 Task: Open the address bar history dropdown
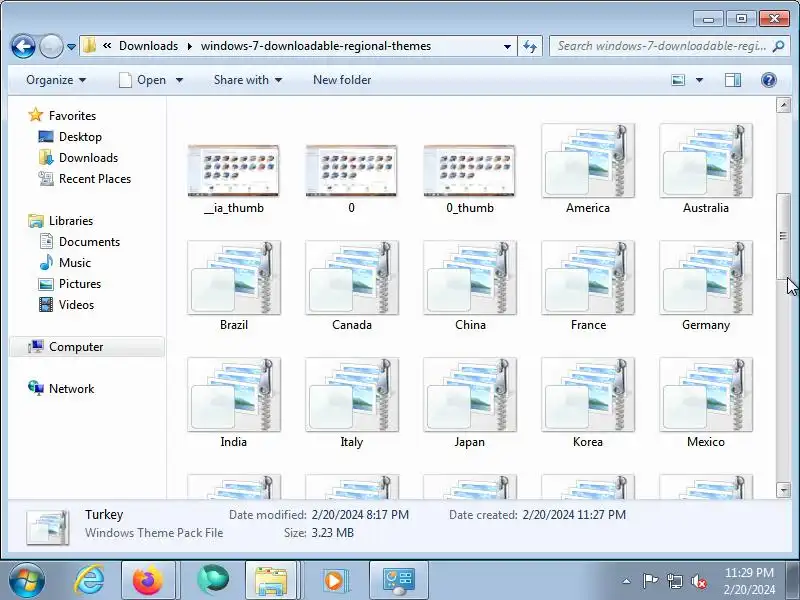point(507,46)
